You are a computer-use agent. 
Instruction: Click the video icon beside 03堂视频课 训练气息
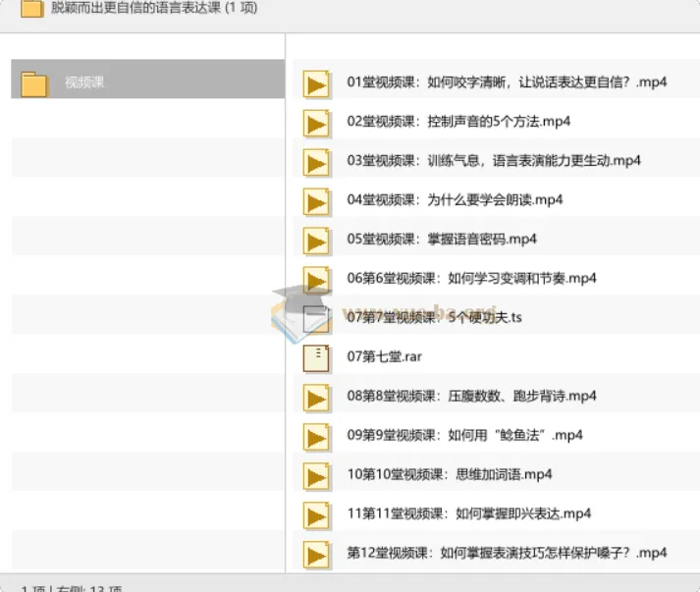pos(316,163)
